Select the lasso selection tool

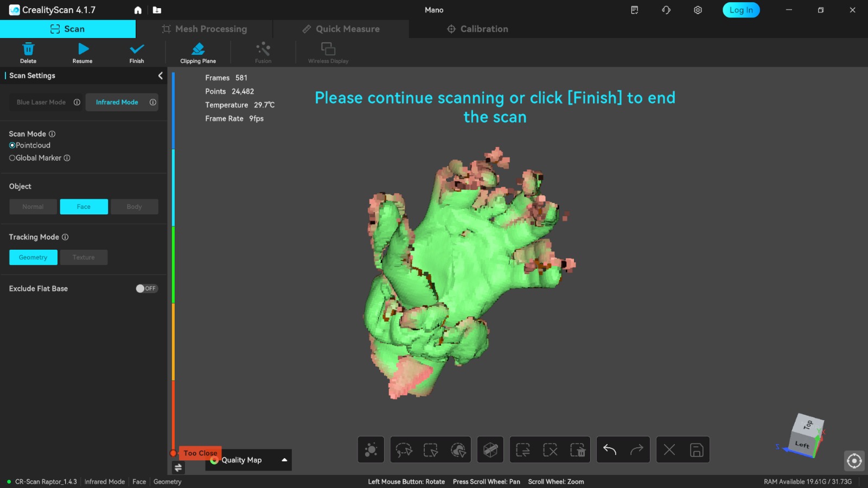(404, 449)
